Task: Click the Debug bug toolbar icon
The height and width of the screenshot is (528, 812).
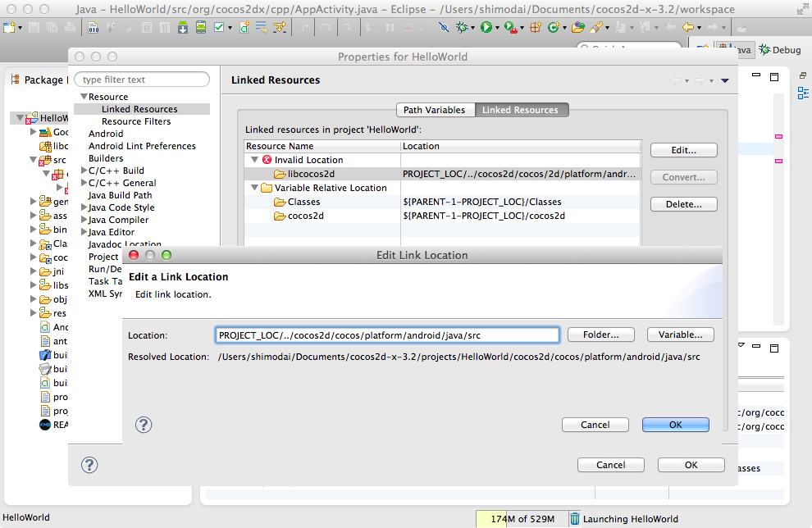Action: pyautogui.click(x=462, y=27)
